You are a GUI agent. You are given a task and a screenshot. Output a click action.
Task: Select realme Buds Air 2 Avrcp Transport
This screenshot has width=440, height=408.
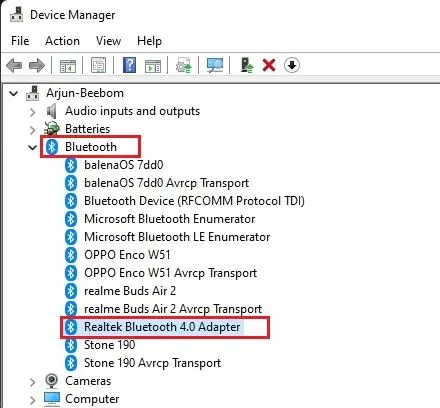173,309
